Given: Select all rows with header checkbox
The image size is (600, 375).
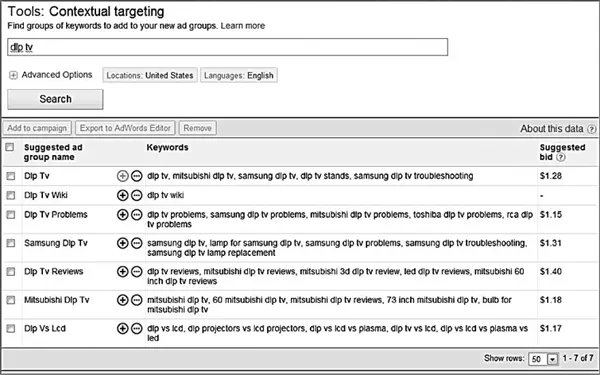Looking at the screenshot, I should (x=10, y=147).
